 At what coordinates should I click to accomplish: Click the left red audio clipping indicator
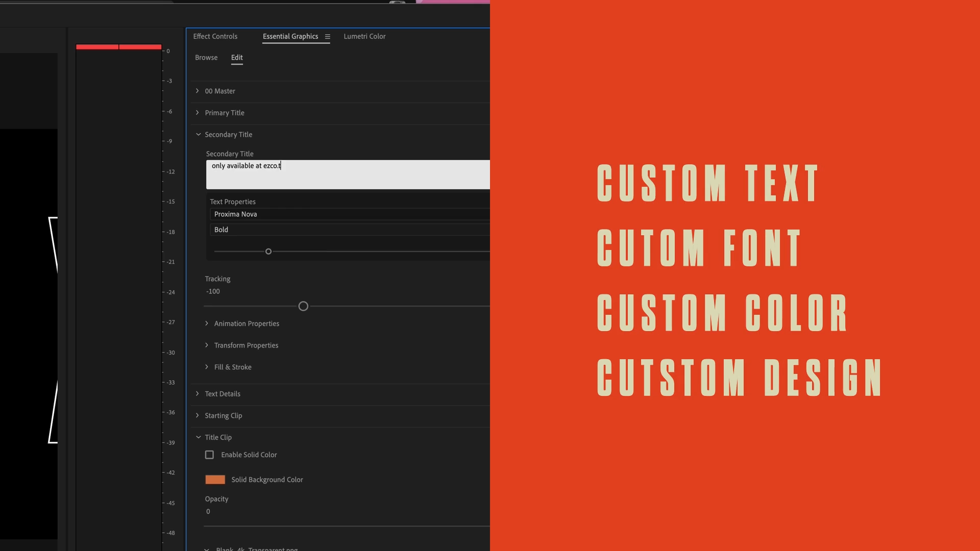(97, 47)
